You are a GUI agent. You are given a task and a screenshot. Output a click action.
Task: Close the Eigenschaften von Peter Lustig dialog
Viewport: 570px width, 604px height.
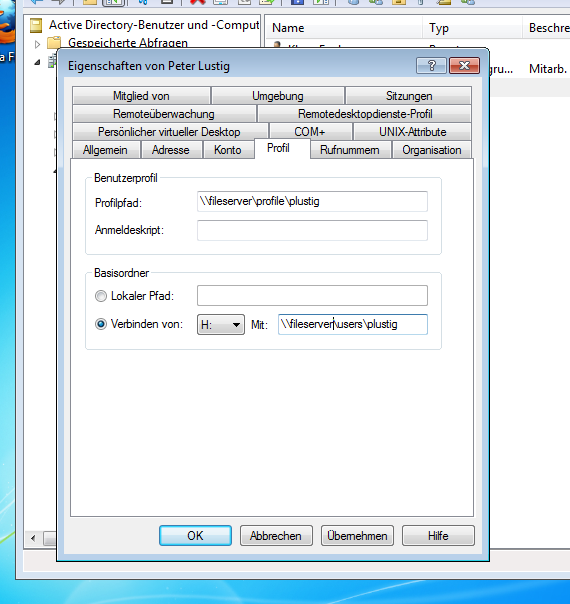coord(464,65)
